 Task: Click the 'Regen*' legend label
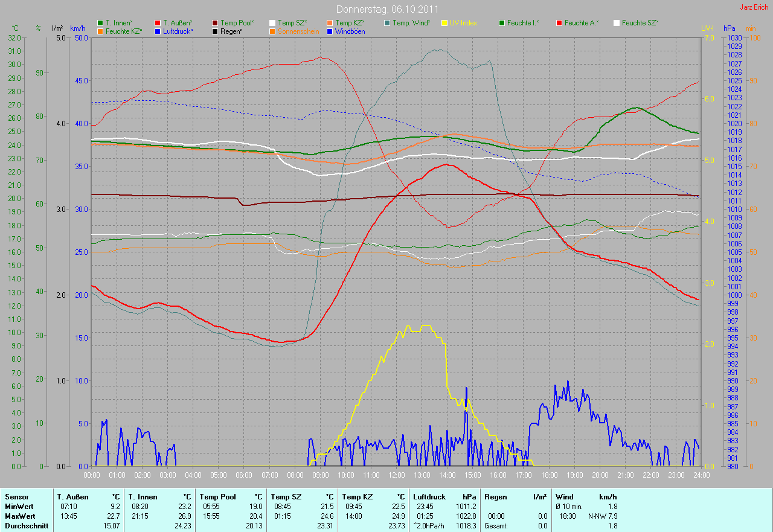click(x=231, y=31)
